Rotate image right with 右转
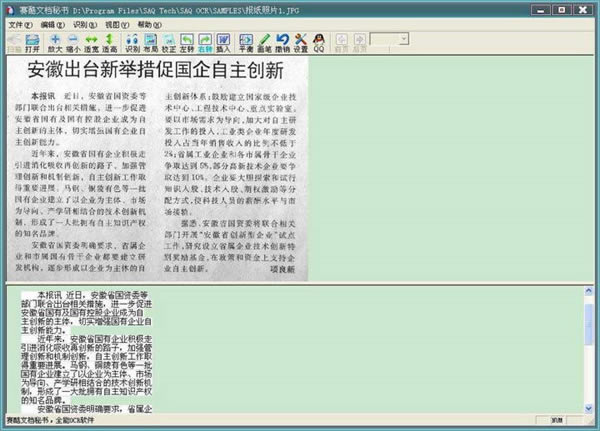The height and width of the screenshot is (431, 600). tap(205, 42)
